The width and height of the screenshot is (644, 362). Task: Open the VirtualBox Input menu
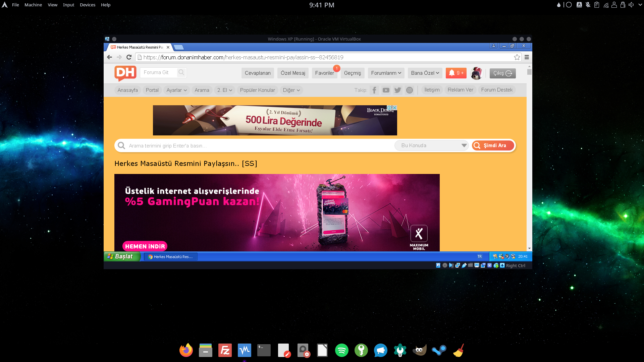tap(68, 5)
